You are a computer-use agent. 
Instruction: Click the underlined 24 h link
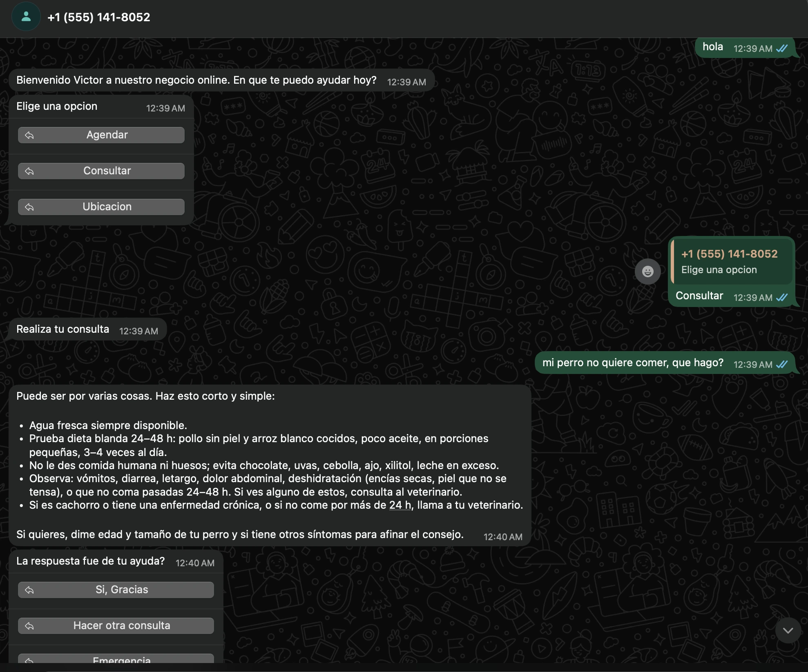coord(400,505)
